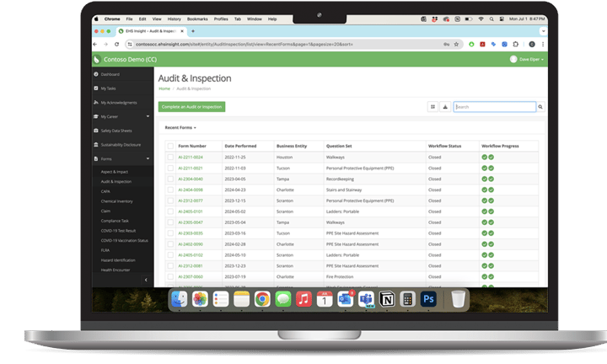Launch Music app in dock
The width and height of the screenshot is (607, 364).
[303, 299]
